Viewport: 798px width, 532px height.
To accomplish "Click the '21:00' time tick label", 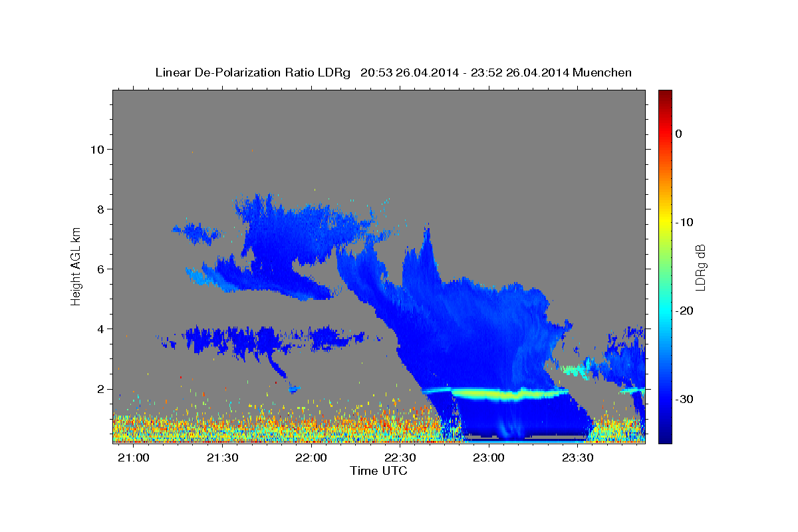I will tap(133, 458).
